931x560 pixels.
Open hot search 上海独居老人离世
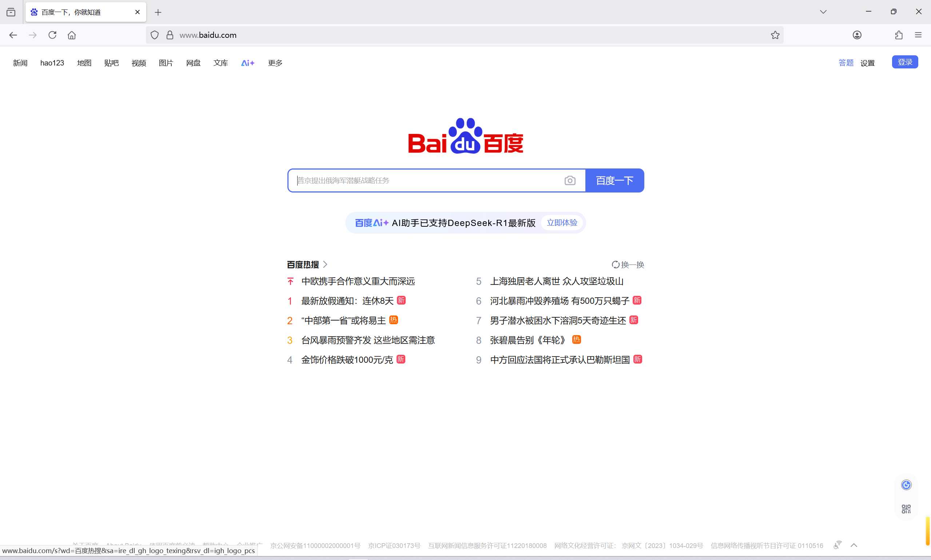(556, 281)
